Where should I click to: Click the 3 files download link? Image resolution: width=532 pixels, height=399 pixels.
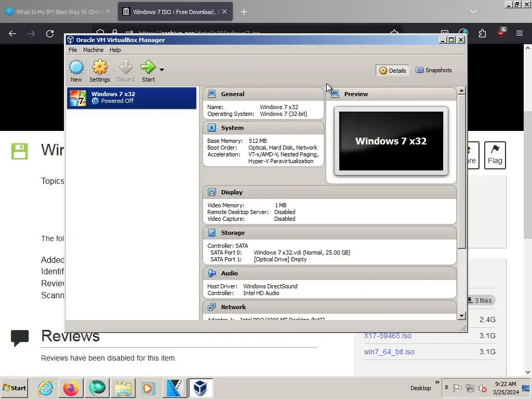[x=481, y=301]
